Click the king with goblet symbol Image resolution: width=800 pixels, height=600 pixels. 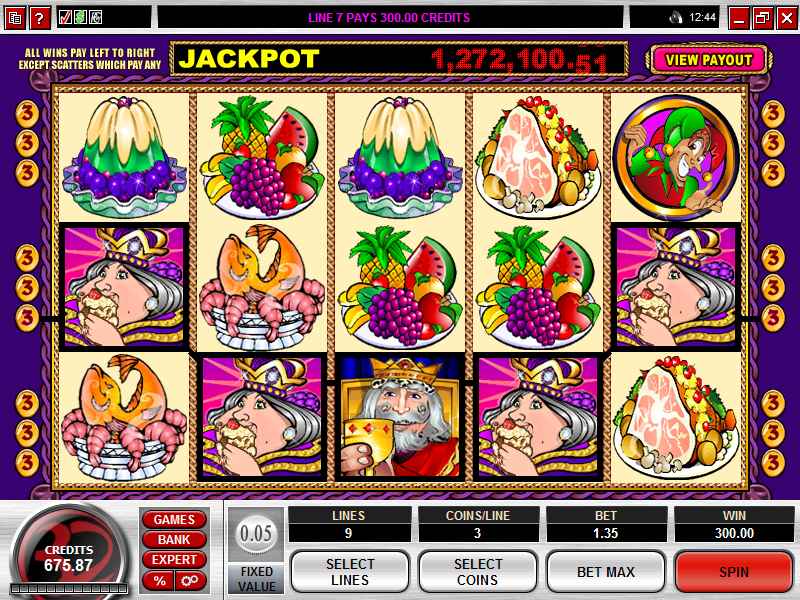click(x=400, y=417)
